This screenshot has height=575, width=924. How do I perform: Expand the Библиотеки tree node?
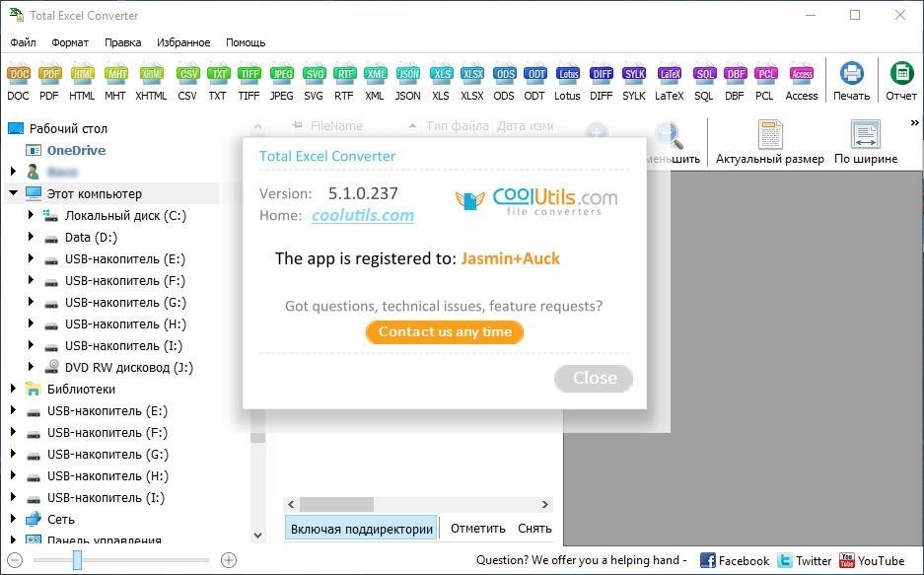click(x=13, y=389)
